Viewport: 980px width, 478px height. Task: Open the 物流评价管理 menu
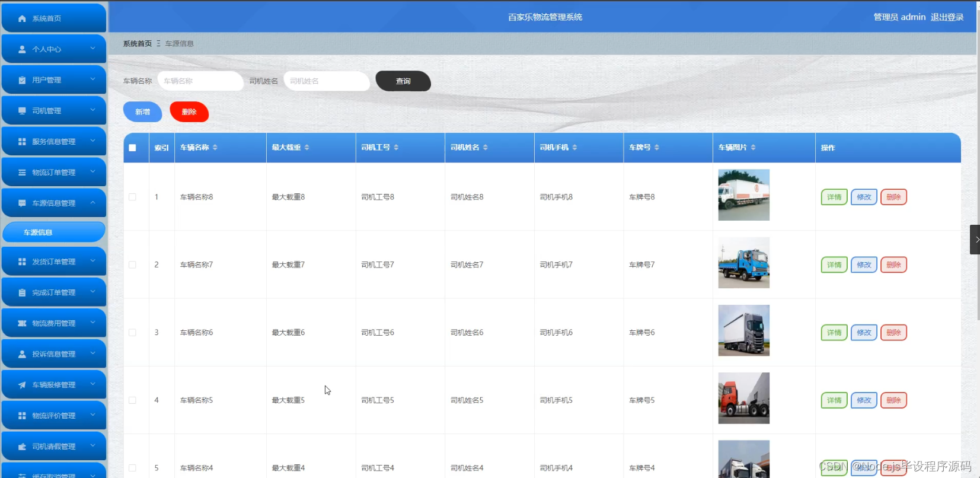click(x=54, y=416)
